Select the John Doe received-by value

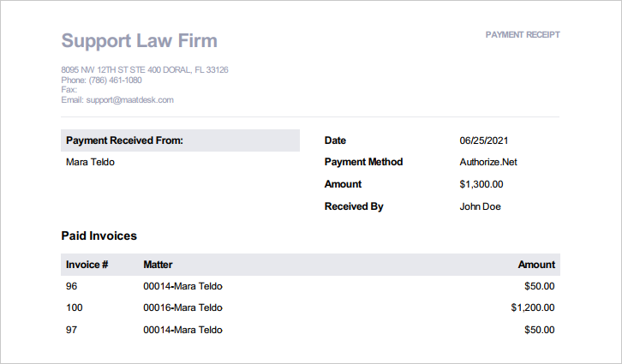tap(481, 206)
